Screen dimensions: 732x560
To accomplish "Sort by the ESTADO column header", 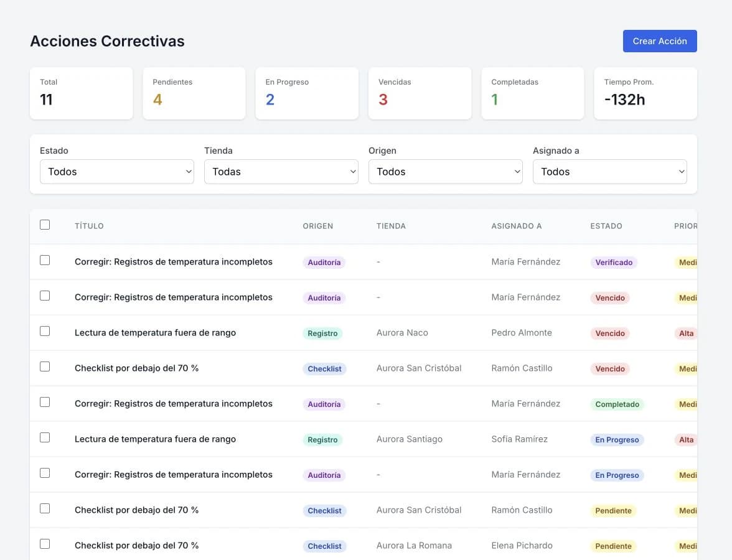I will click(x=606, y=226).
